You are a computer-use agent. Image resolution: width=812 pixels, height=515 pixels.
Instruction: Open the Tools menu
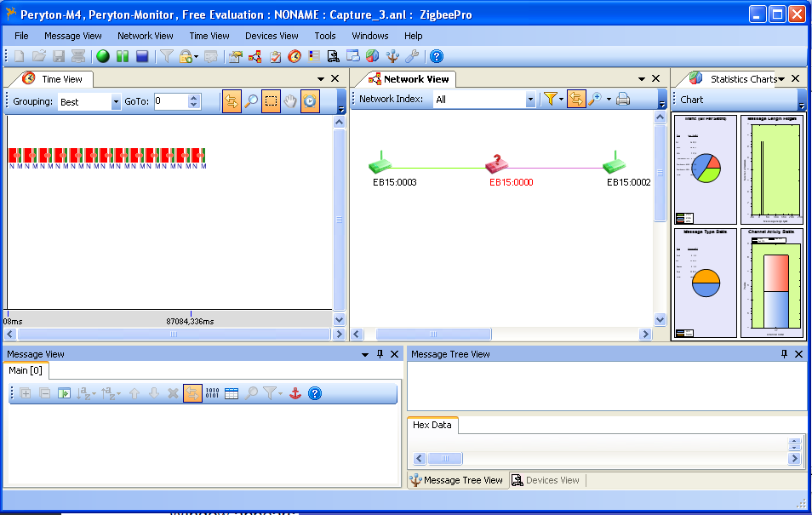click(324, 36)
